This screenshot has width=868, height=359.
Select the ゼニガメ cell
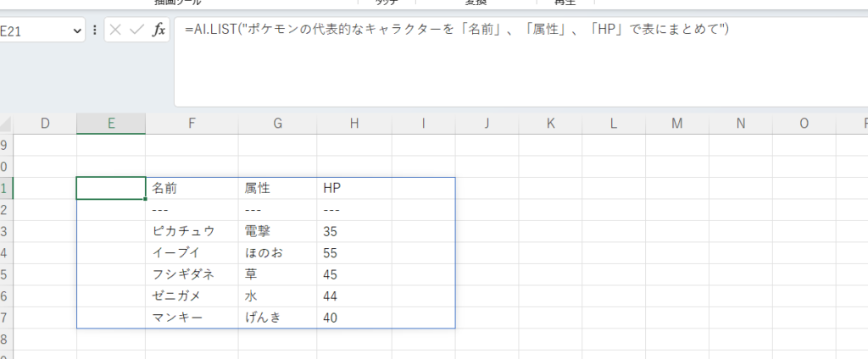[x=192, y=296]
